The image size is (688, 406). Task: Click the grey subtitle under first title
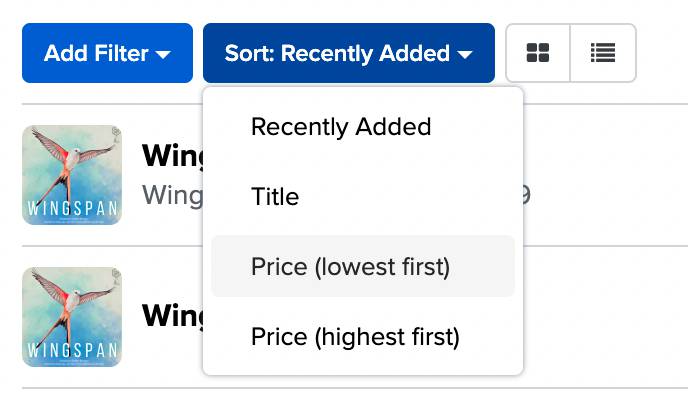(x=172, y=194)
